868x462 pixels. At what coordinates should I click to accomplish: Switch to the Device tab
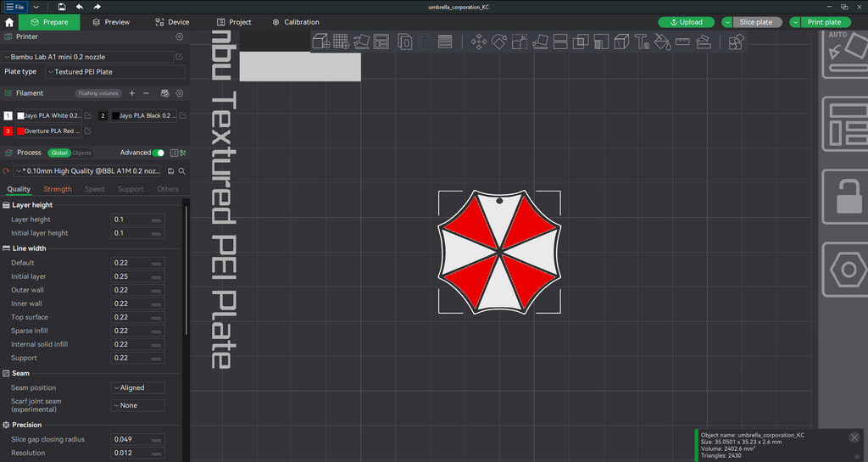tap(172, 22)
